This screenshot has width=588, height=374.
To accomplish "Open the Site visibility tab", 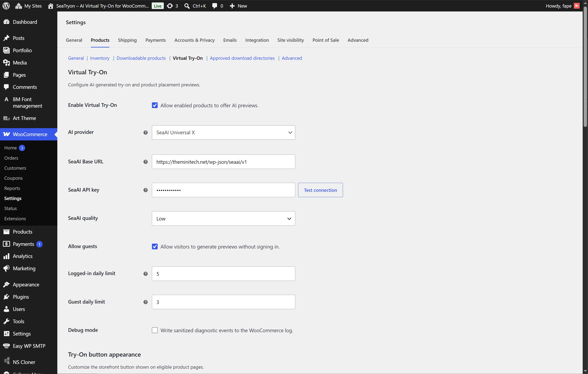I will 291,40.
